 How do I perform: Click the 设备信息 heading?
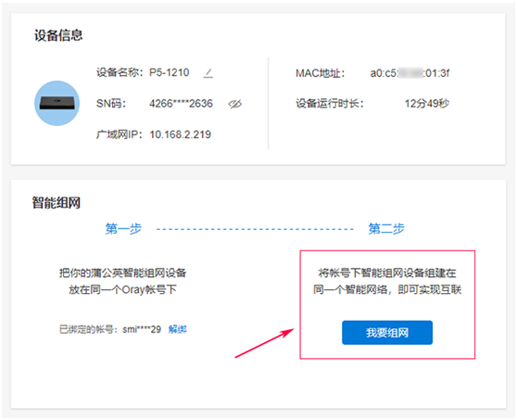click(x=58, y=35)
